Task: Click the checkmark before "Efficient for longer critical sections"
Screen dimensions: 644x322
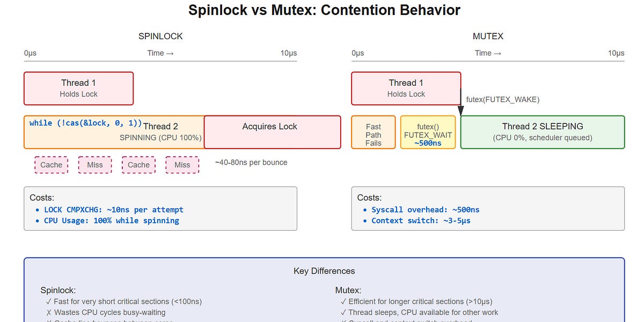Action: [x=343, y=302]
